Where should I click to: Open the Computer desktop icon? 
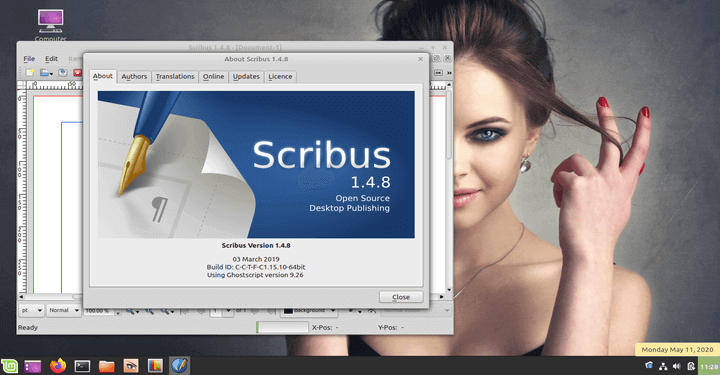[x=51, y=25]
